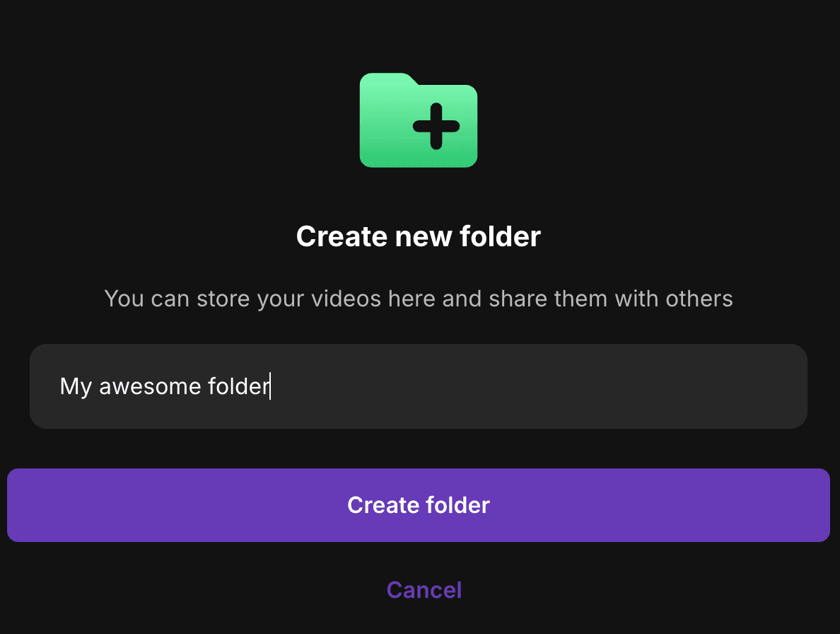
Task: Click the 'Create new folder' heading
Action: click(x=419, y=236)
